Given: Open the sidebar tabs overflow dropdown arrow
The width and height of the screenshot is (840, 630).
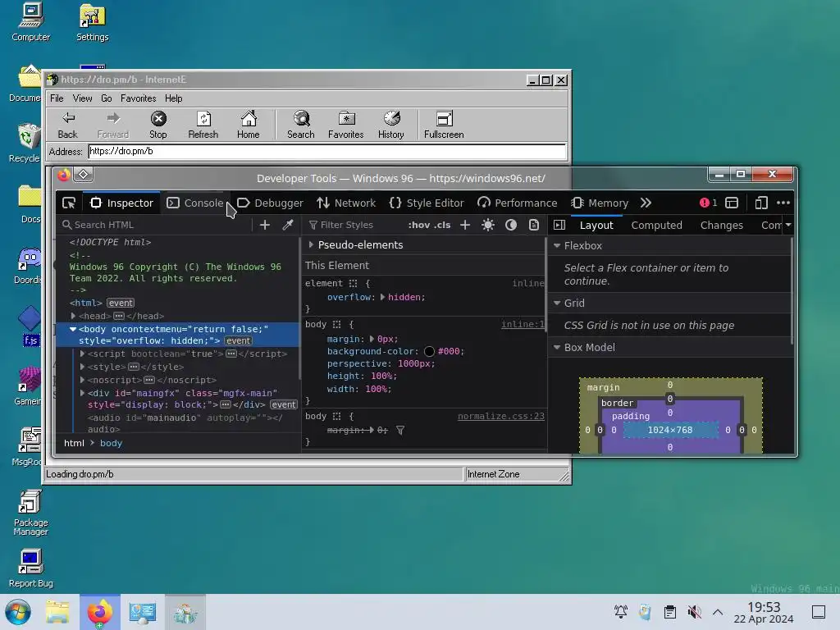Looking at the screenshot, I should click(x=788, y=225).
